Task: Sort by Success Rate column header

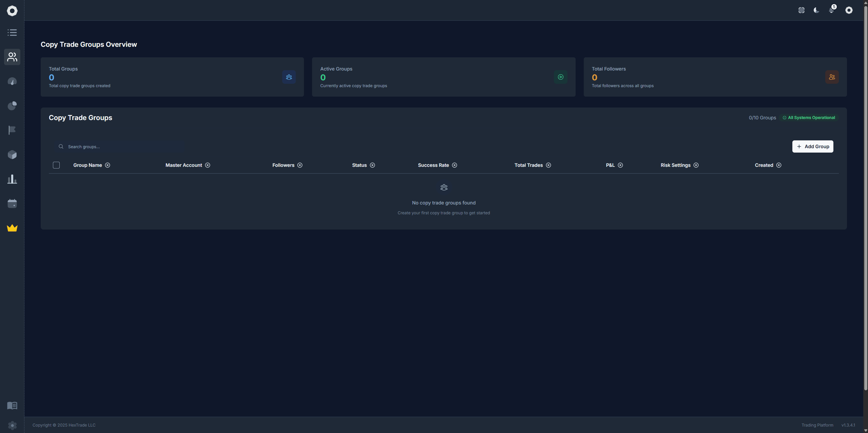Action: [433, 165]
